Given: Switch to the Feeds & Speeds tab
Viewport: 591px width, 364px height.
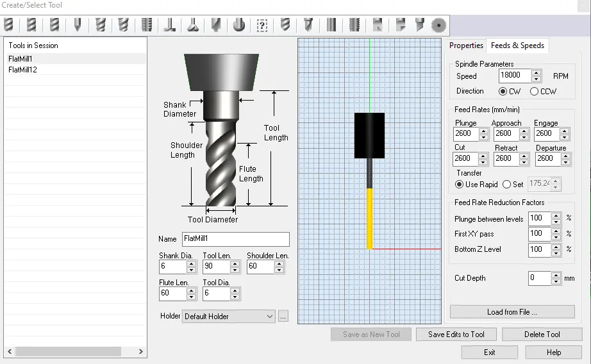Looking at the screenshot, I should click(517, 45).
